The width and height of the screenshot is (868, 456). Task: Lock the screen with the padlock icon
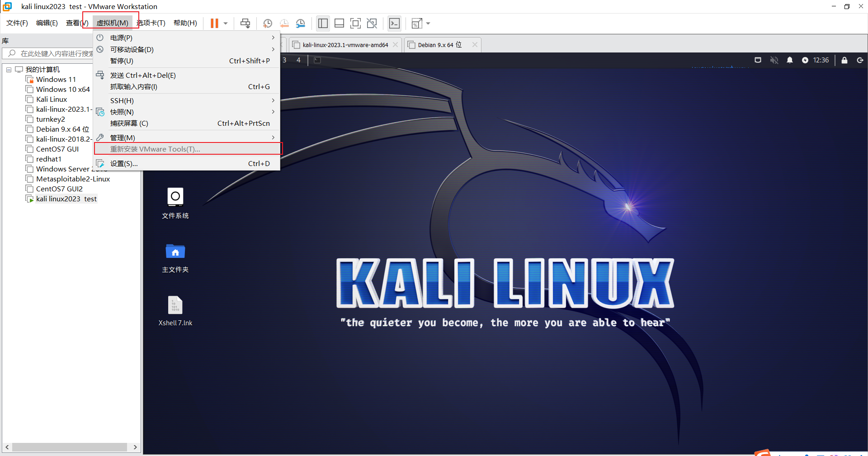[x=844, y=60]
